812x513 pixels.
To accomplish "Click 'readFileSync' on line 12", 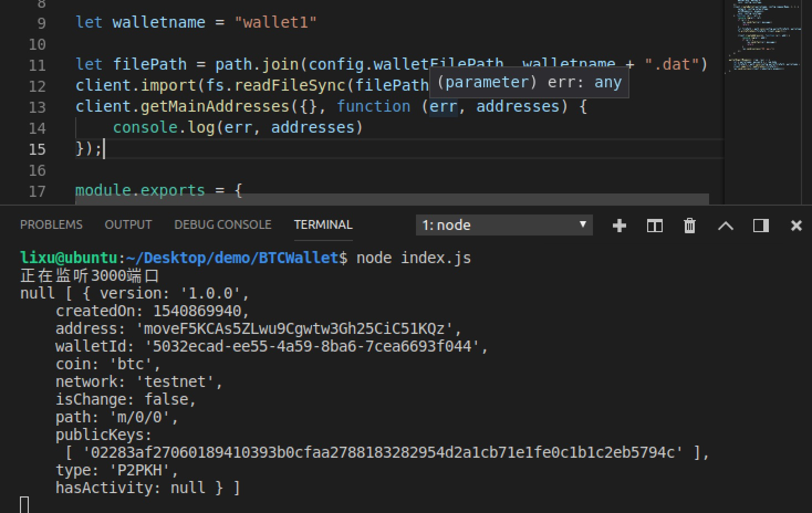I will tap(290, 85).
